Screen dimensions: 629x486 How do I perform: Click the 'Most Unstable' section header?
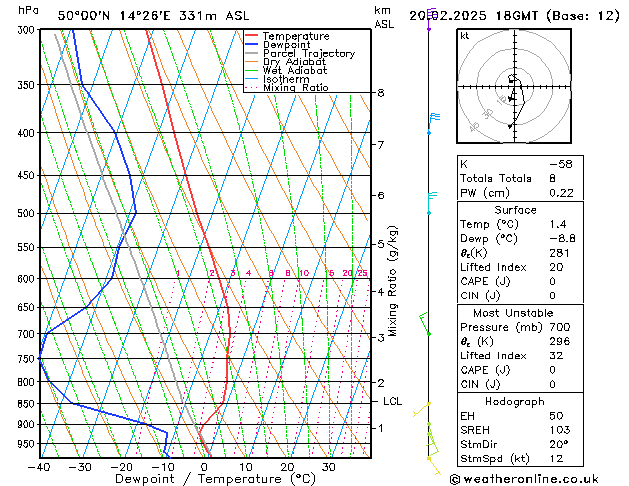click(x=515, y=314)
